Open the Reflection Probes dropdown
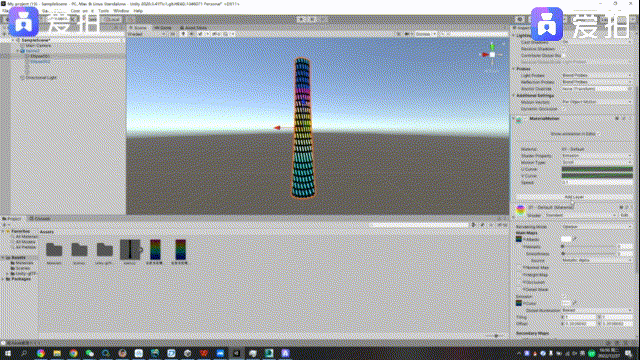The image size is (640, 360). [597, 82]
